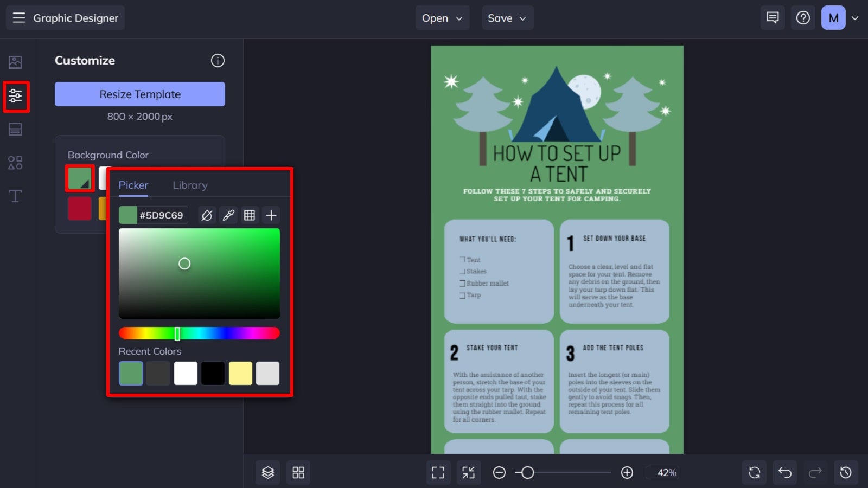Image resolution: width=868 pixels, height=488 pixels.
Task: Undo the last action
Action: click(x=784, y=472)
